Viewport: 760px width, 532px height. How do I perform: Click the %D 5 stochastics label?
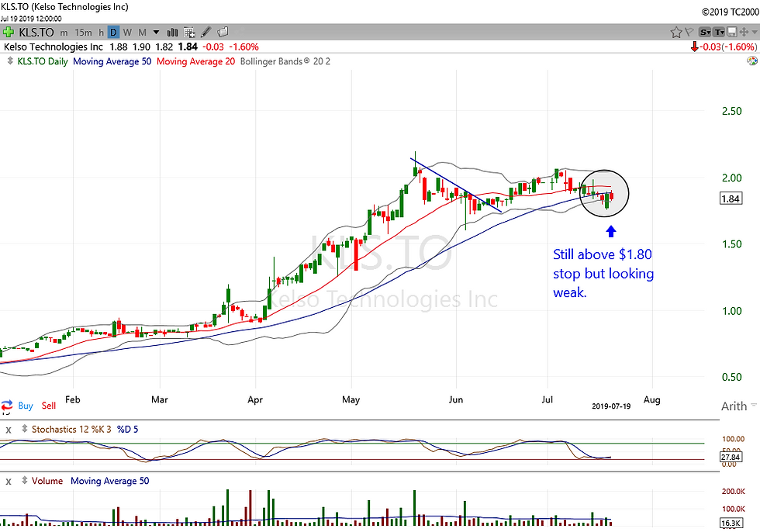pyautogui.click(x=127, y=430)
